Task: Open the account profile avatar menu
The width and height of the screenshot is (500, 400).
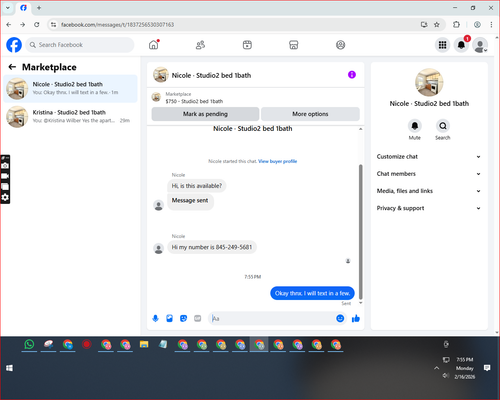Action: coord(480,45)
